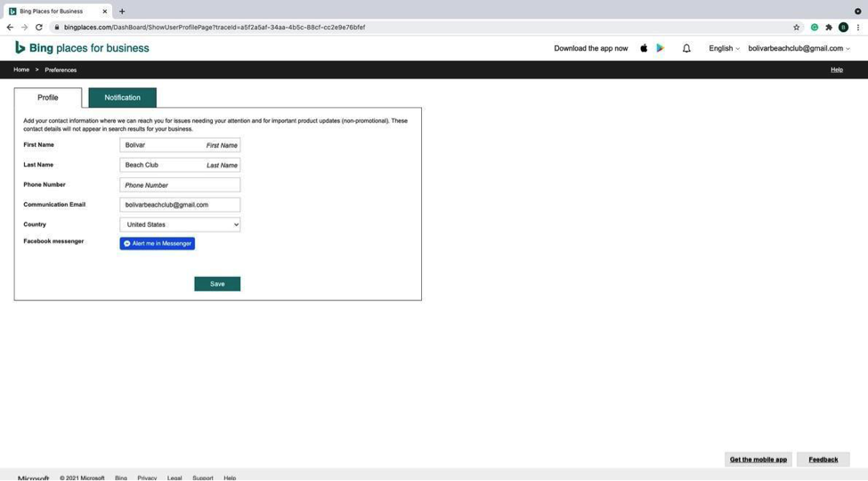Open a new browser tab

pos(122,11)
